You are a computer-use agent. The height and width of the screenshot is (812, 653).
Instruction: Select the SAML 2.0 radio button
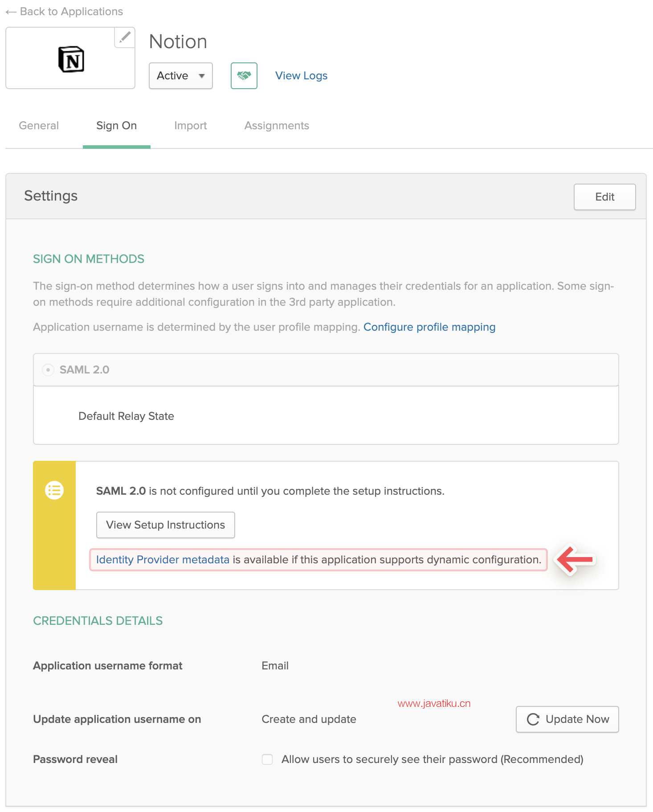pyautogui.click(x=48, y=370)
